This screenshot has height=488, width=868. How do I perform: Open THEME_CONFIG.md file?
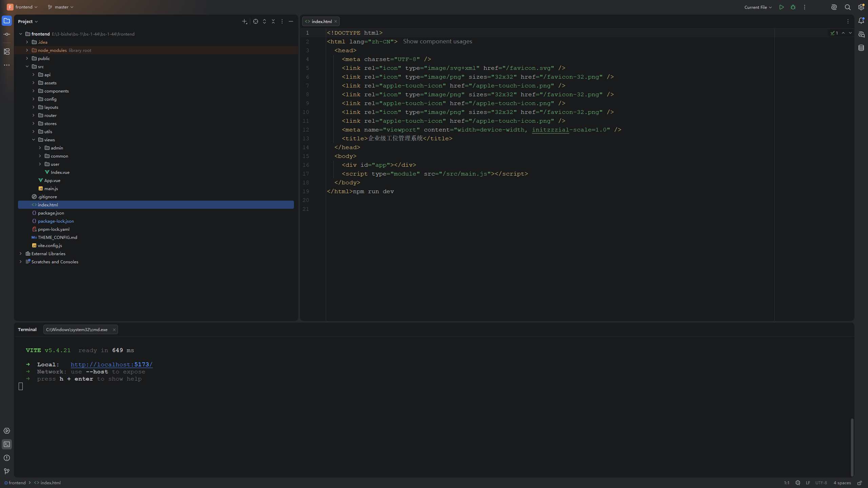coord(57,237)
